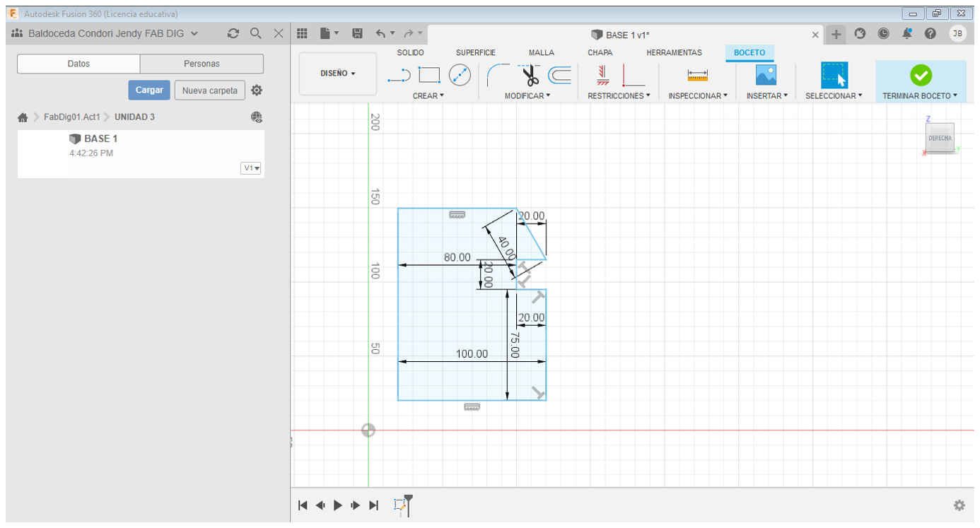980x528 pixels.
Task: Open the notifications bell
Action: (906, 33)
